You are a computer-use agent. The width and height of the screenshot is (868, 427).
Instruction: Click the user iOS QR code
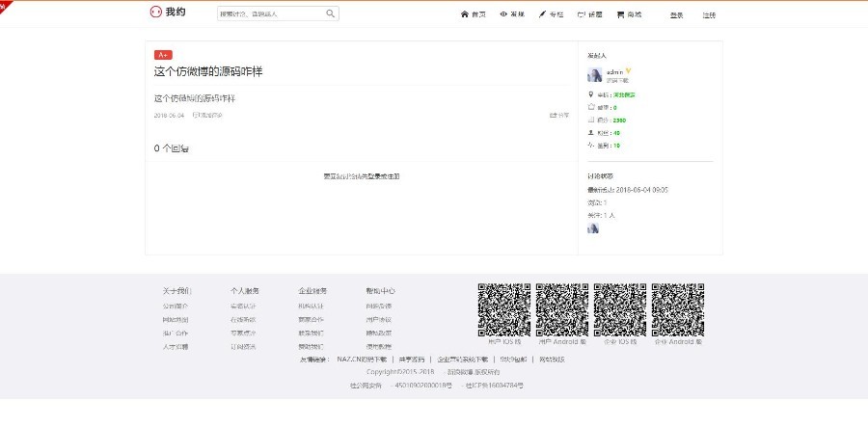(x=504, y=308)
